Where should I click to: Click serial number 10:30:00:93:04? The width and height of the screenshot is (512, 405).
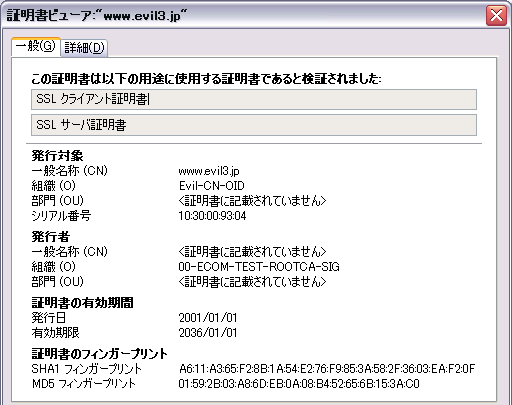[x=212, y=216]
